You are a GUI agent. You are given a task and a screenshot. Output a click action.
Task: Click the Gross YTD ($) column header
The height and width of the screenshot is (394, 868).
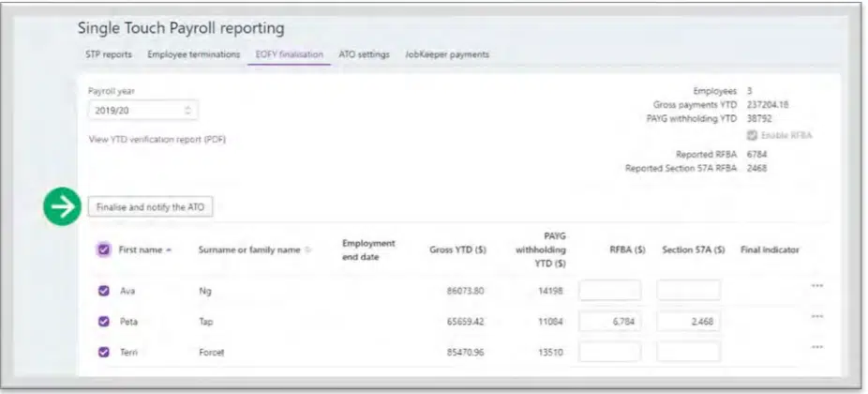tap(457, 250)
